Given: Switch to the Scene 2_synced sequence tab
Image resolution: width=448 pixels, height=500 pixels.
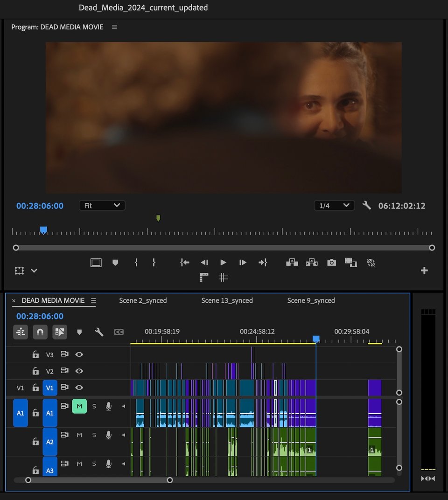Looking at the screenshot, I should click(143, 300).
